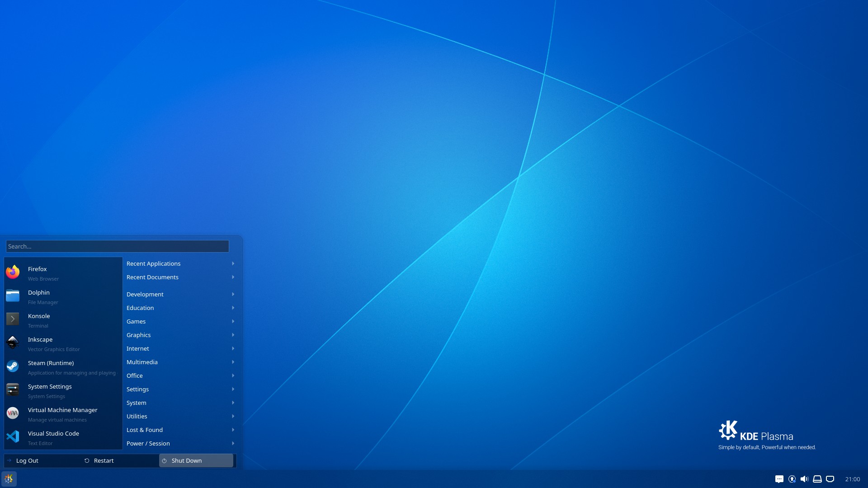
Task: Open Dolphin file manager favorite
Action: [x=63, y=296]
